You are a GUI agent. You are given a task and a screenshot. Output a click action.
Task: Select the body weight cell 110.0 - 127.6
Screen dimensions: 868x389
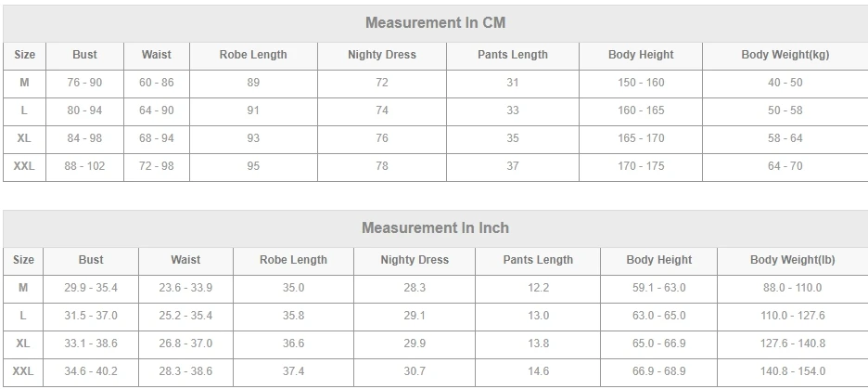[x=792, y=316]
